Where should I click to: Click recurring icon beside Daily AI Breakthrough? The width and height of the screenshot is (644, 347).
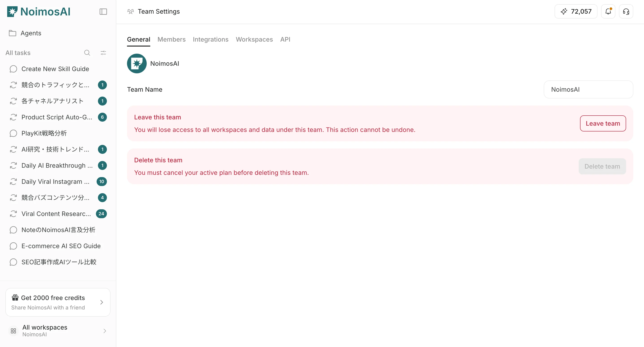[x=13, y=165]
